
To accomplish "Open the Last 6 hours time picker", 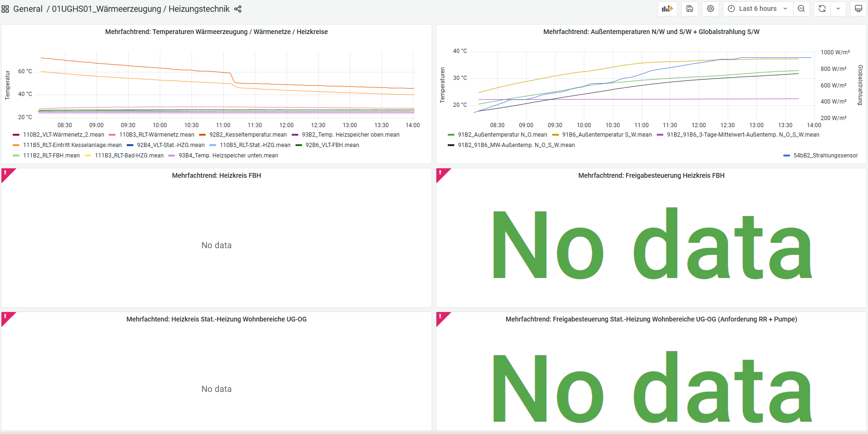I will click(757, 9).
